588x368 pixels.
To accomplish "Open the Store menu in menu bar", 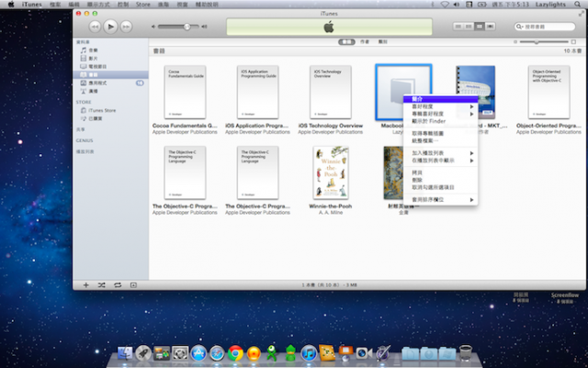I will 143,5.
